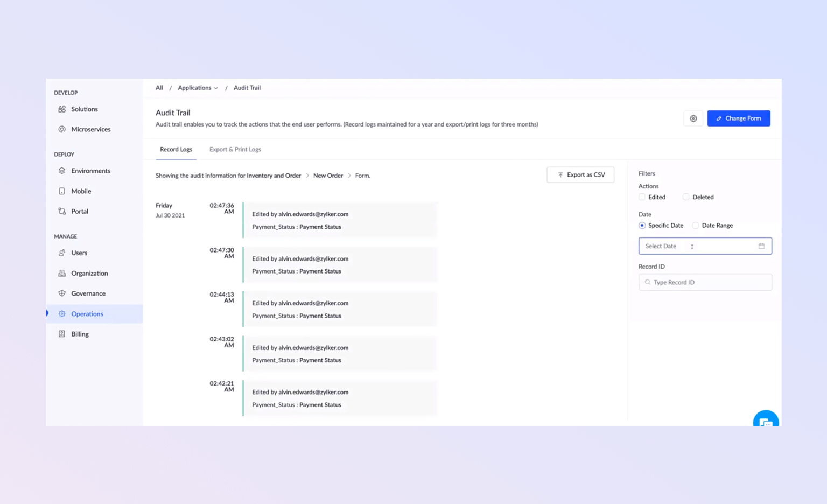827x504 pixels.
Task: Select the Record Logs tab
Action: 176,150
